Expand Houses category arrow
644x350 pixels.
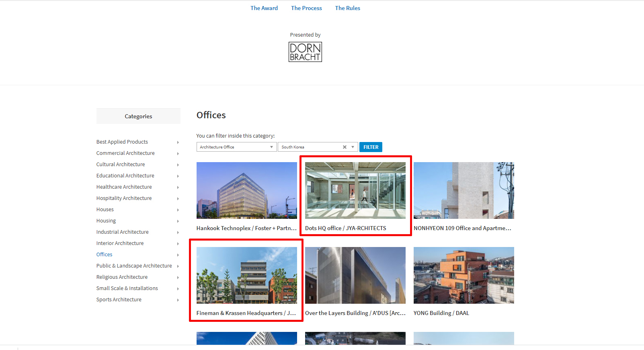click(x=178, y=210)
